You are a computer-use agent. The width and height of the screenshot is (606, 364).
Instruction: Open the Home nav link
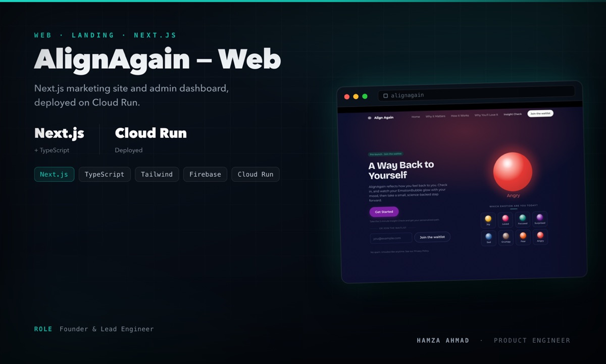click(x=416, y=117)
